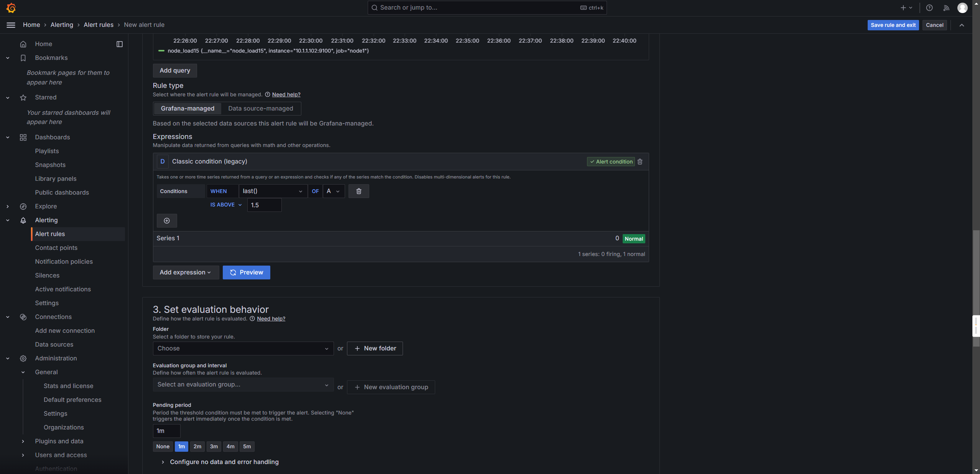980x474 pixels.
Task: Click the help icon beside Rule type Need help
Action: point(268,94)
